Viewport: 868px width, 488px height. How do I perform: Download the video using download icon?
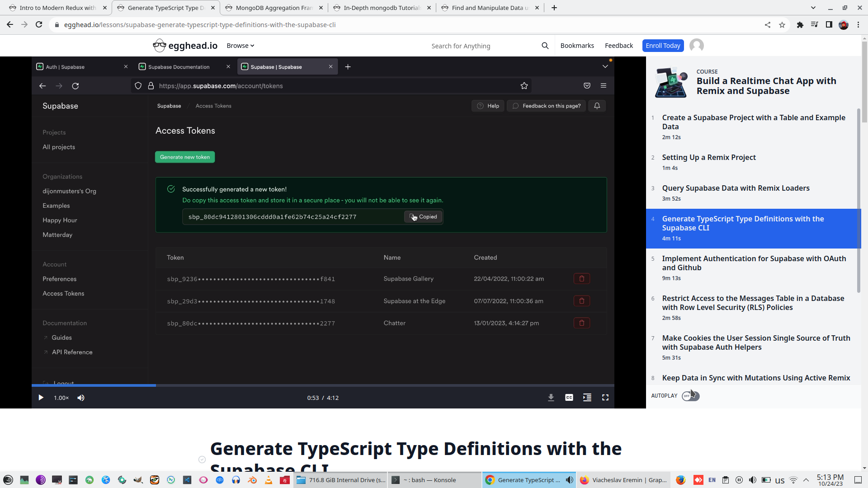pos(551,398)
